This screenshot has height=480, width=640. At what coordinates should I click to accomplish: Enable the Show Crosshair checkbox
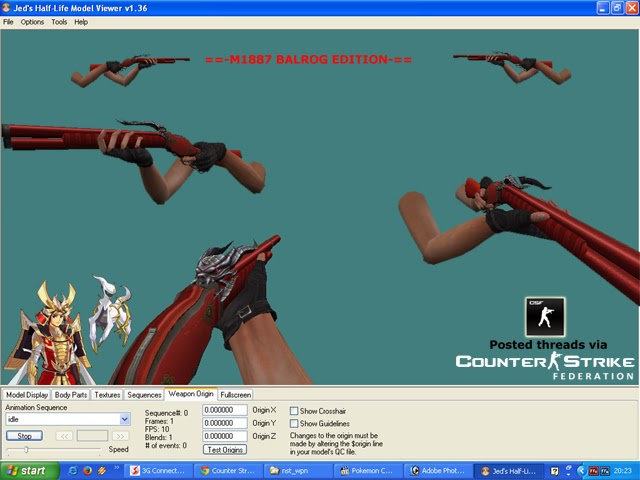click(x=294, y=411)
